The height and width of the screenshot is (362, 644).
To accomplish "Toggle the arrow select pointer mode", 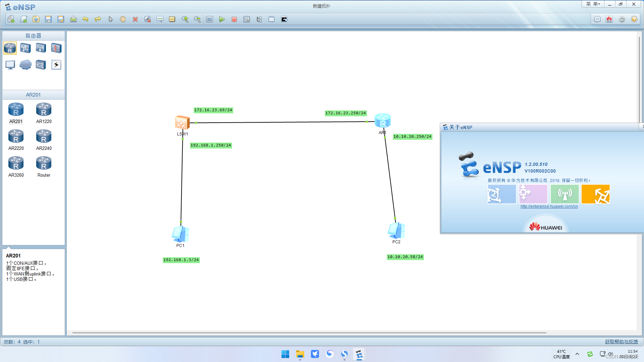I will tap(110, 19).
